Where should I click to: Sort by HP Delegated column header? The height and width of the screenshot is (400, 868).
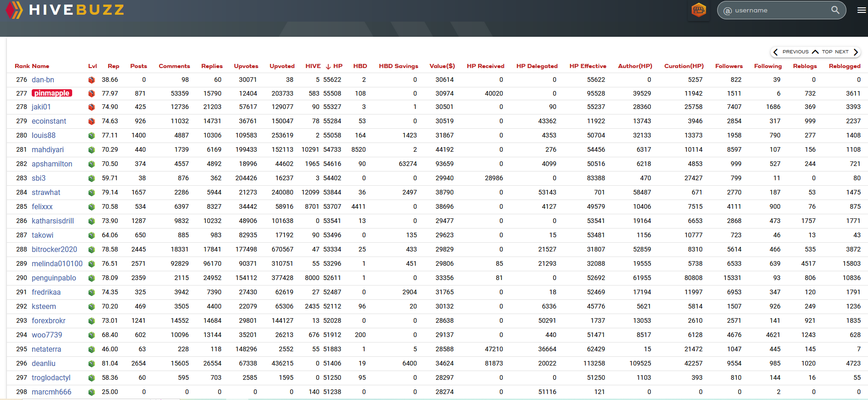click(537, 66)
